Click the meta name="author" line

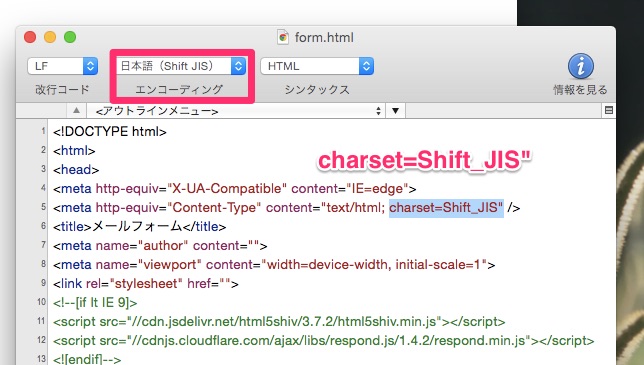160,246
